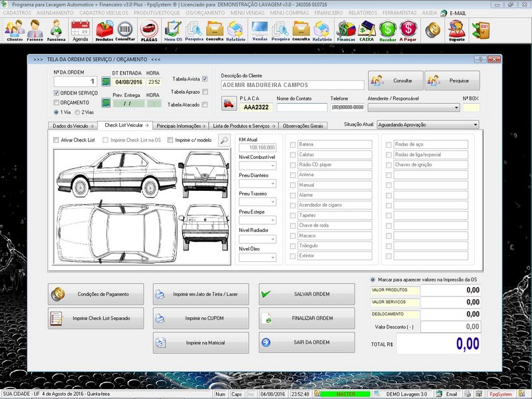Open the Produtos toolbox icon

(104, 30)
